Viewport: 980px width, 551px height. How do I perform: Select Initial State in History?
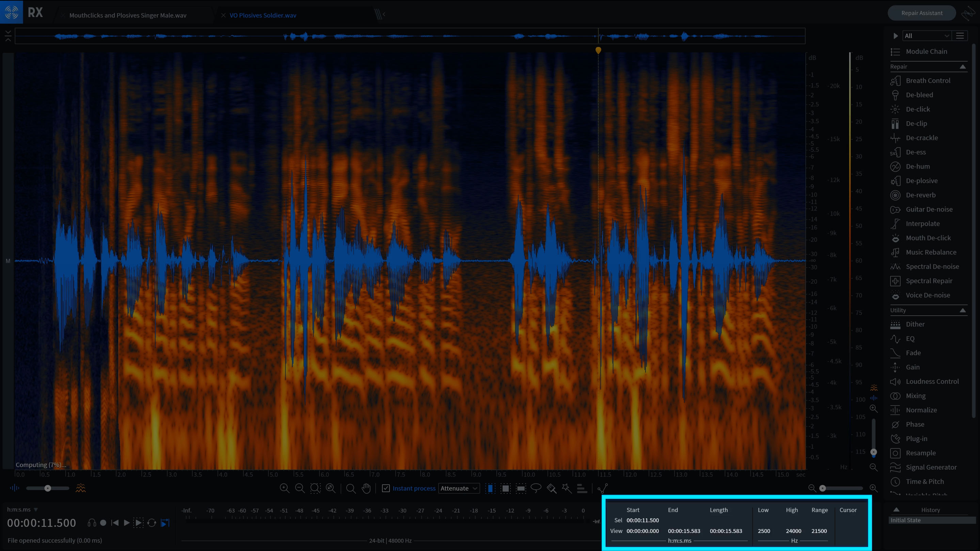click(x=932, y=520)
